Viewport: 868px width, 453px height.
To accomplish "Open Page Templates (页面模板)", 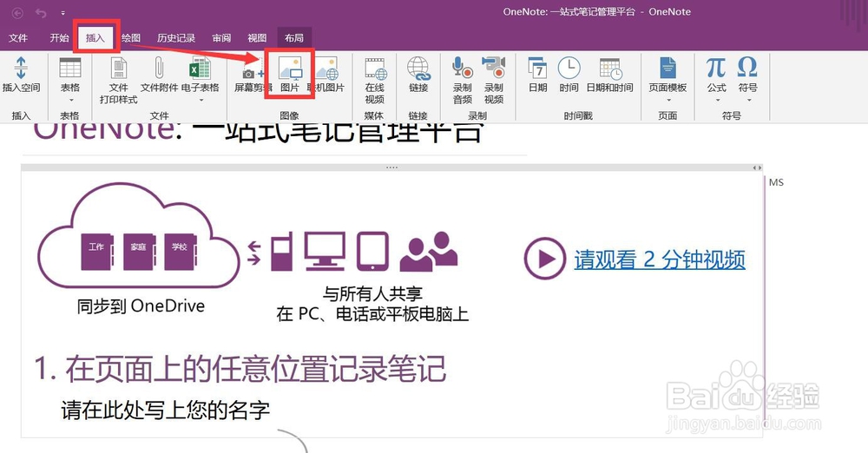I will (x=667, y=75).
